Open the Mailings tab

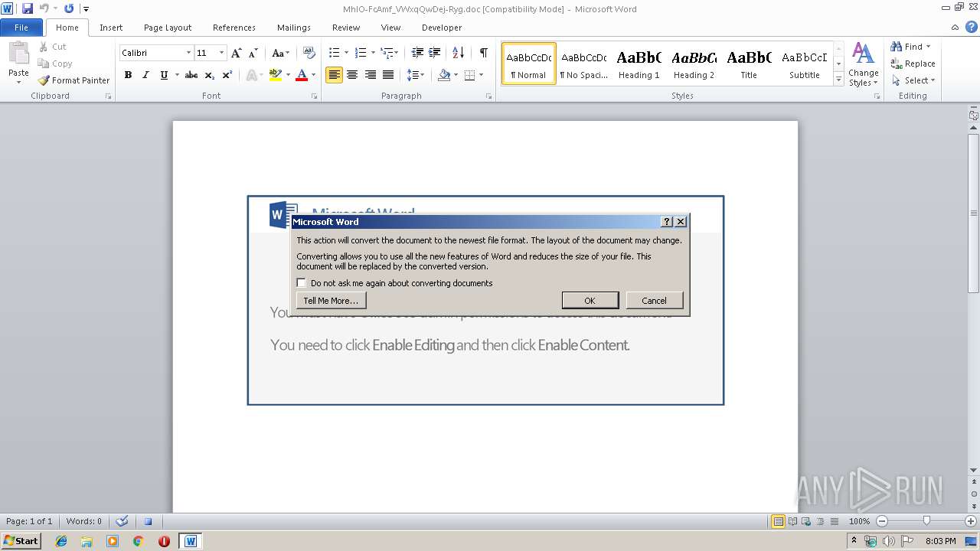point(294,28)
